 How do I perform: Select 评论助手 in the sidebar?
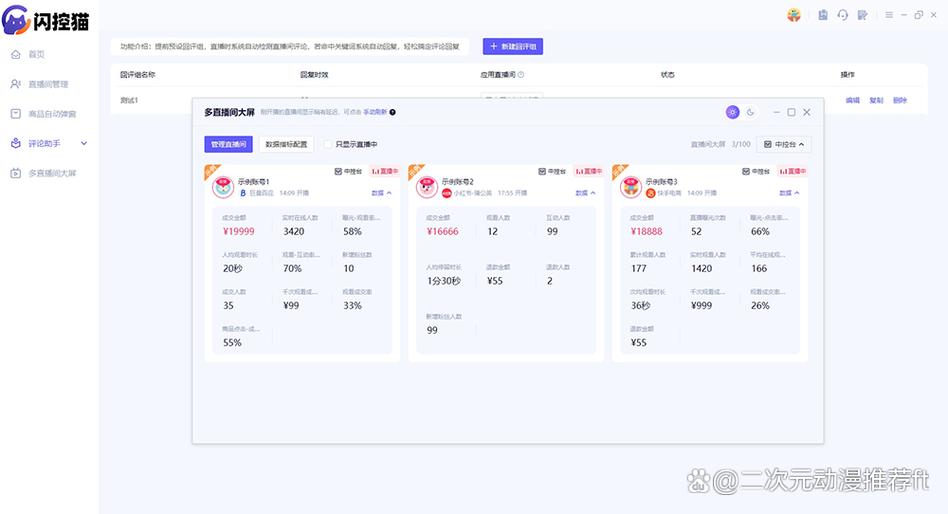[x=44, y=143]
